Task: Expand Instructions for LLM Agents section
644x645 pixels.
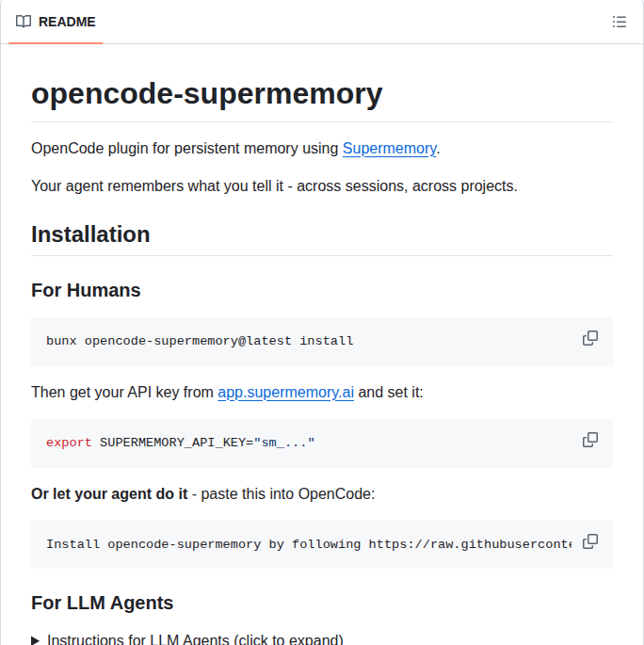Action: 187,639
